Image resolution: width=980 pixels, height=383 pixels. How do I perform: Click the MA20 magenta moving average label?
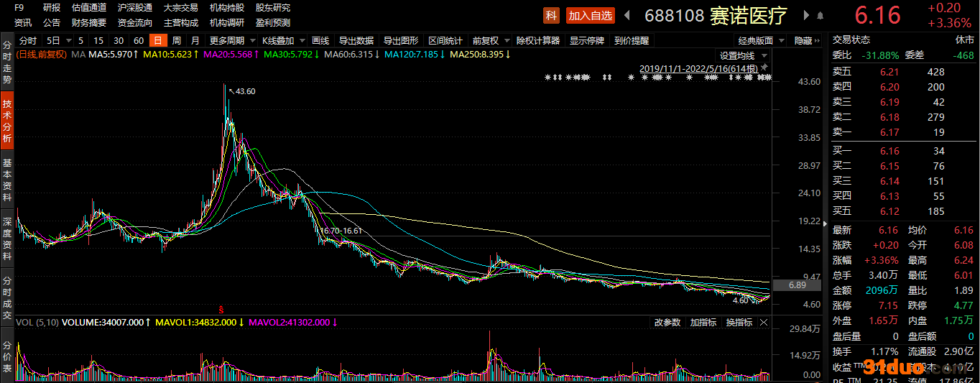point(231,54)
